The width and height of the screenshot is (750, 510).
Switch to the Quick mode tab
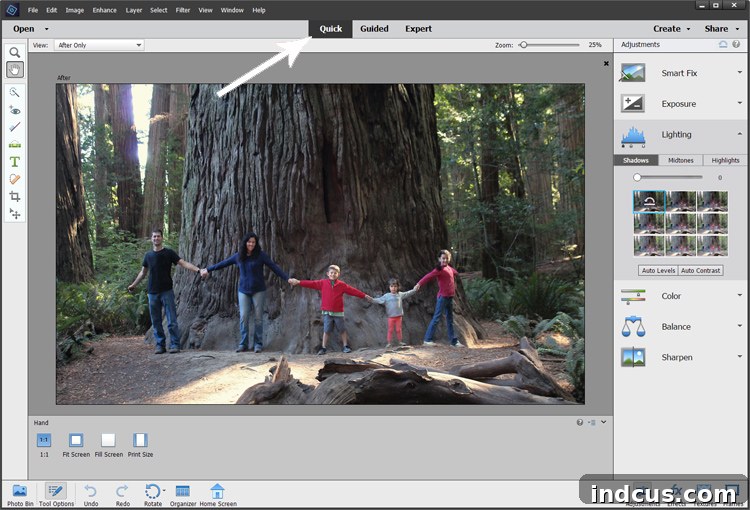point(331,29)
